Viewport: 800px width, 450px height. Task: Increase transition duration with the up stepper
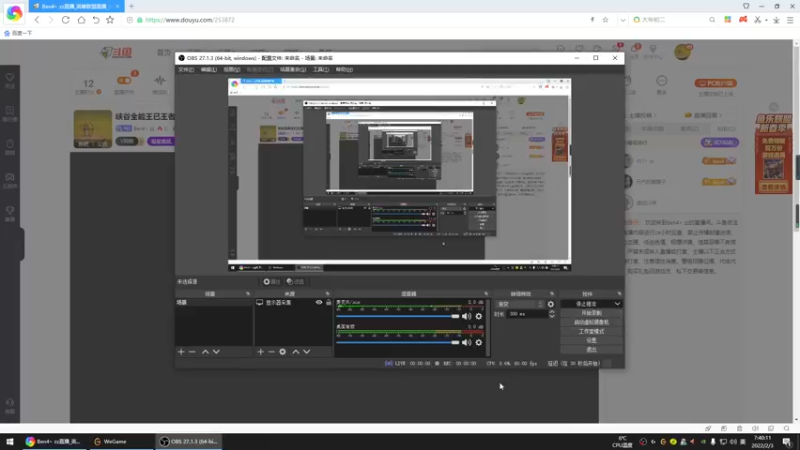[x=552, y=312]
